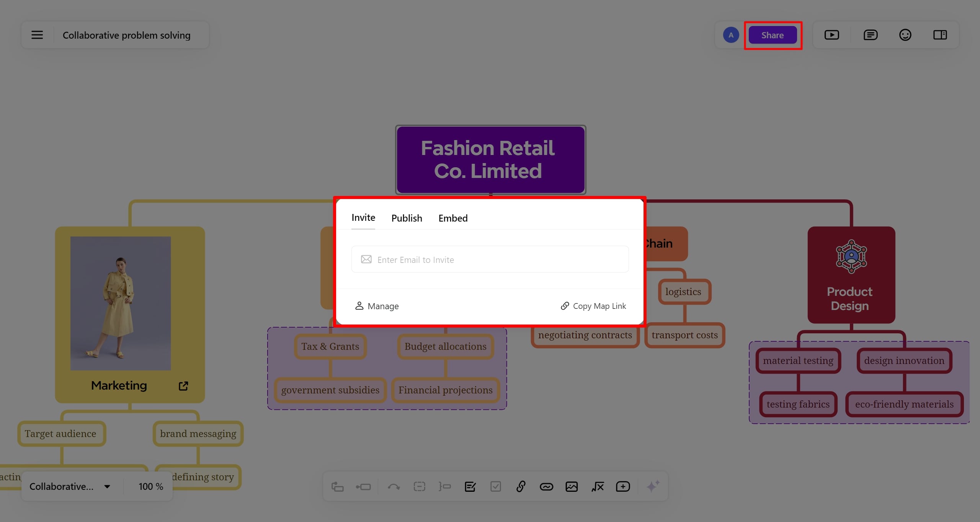The width and height of the screenshot is (980, 522).
Task: Switch to the Publish tab
Action: pyautogui.click(x=407, y=218)
